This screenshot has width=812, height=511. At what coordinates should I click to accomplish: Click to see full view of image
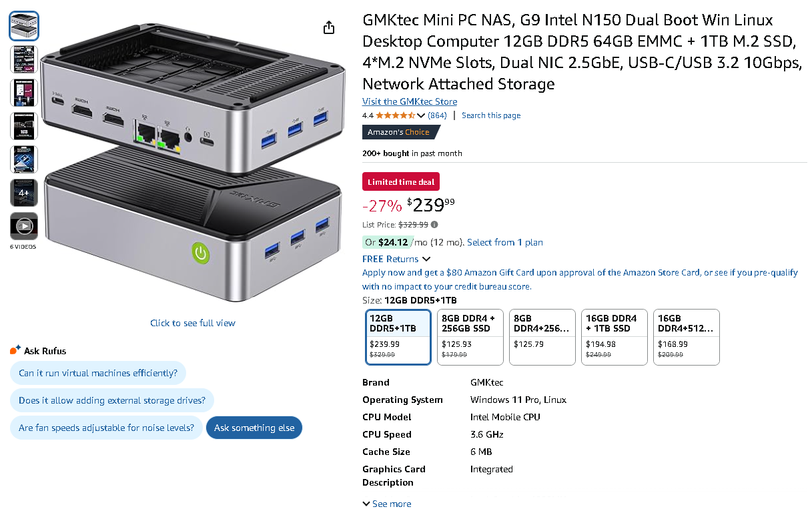tap(193, 323)
